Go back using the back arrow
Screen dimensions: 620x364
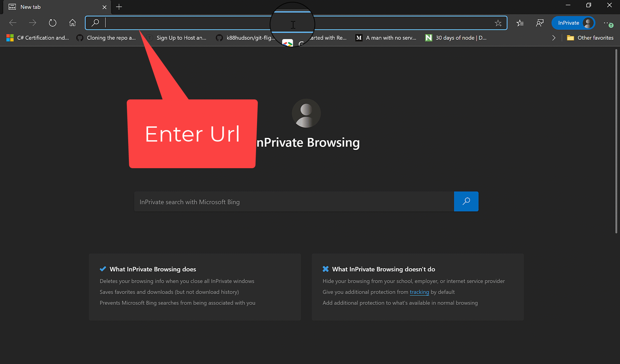[13, 23]
